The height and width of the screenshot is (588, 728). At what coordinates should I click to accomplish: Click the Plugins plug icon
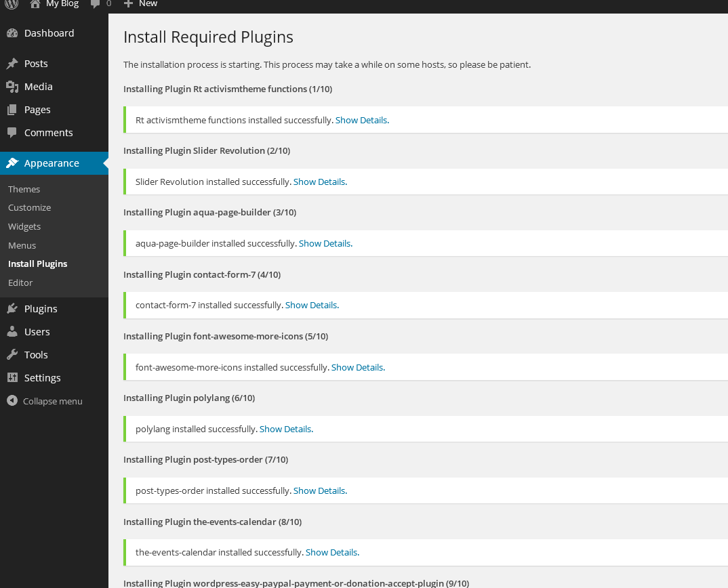(12, 309)
